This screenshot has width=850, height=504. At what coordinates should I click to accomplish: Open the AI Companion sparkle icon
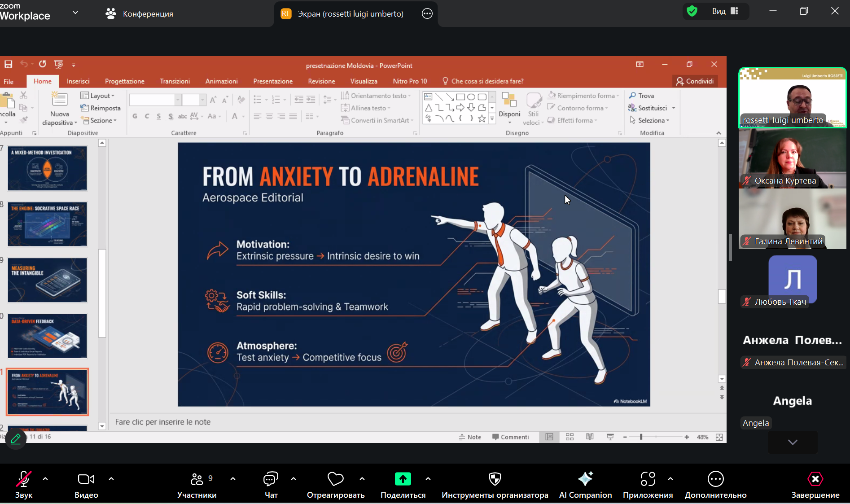(585, 479)
